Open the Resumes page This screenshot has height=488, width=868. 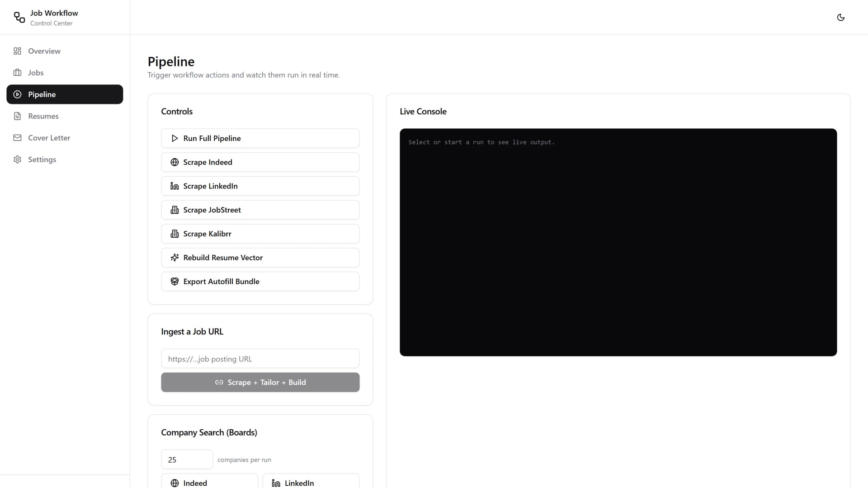[65, 116]
